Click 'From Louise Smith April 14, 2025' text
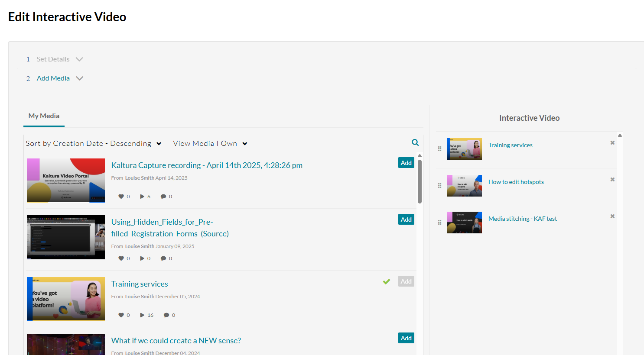The width and height of the screenshot is (644, 355). click(150, 178)
